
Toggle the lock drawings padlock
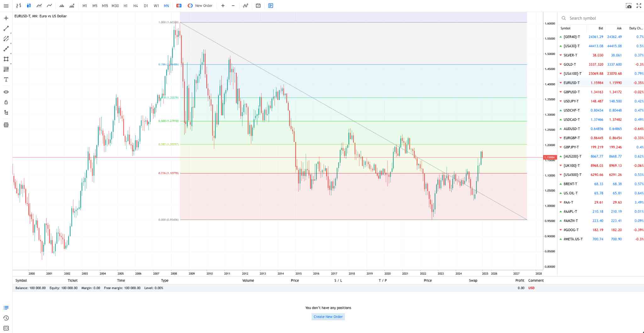tap(6, 102)
